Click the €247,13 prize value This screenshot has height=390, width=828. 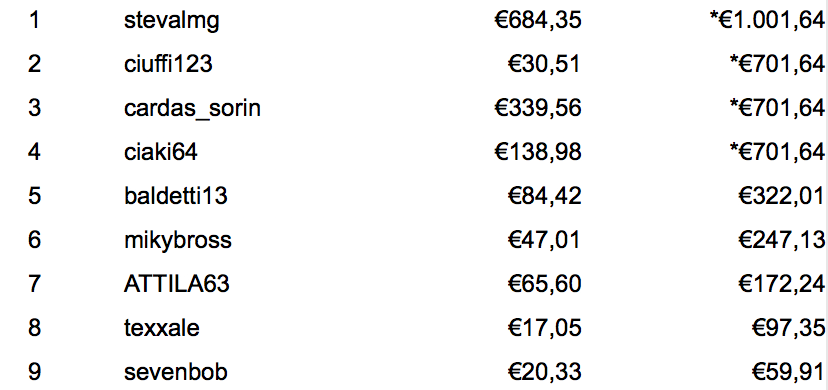click(782, 240)
